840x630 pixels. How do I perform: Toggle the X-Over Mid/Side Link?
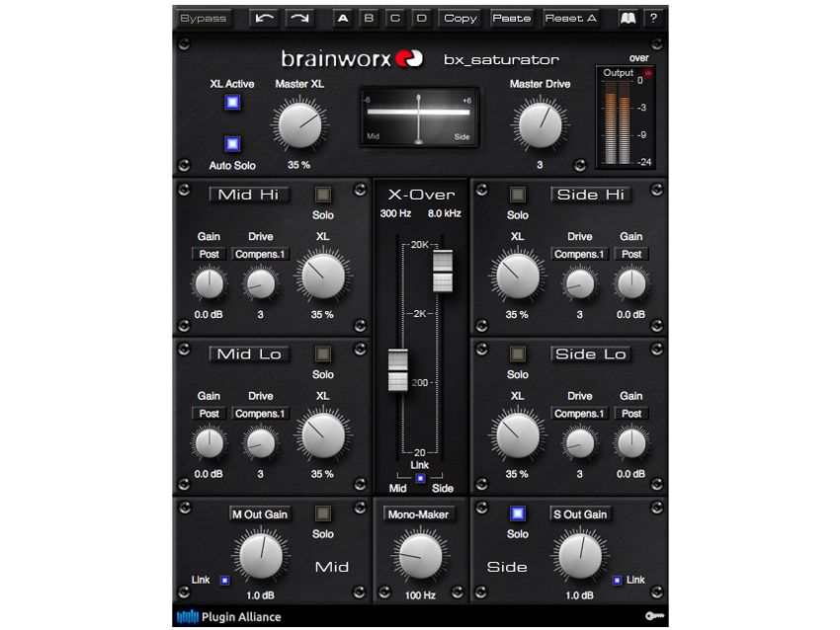point(421,478)
